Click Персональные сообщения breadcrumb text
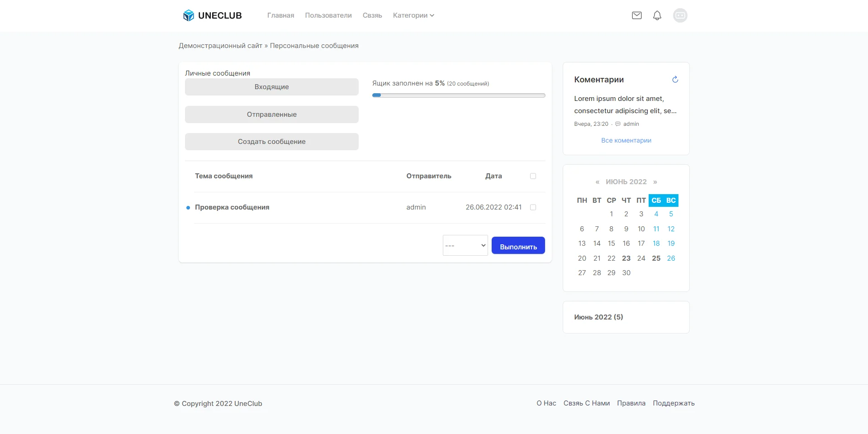868x434 pixels. [x=314, y=46]
